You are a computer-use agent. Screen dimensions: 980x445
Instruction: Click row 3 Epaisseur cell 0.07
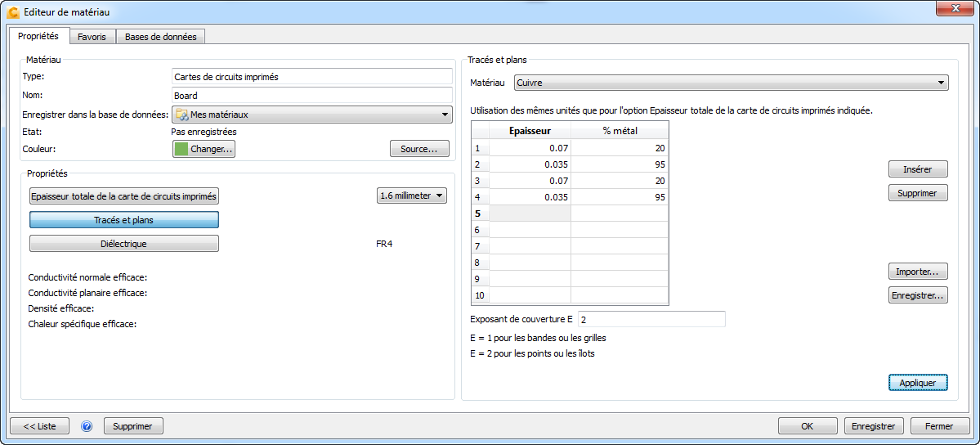(x=530, y=181)
